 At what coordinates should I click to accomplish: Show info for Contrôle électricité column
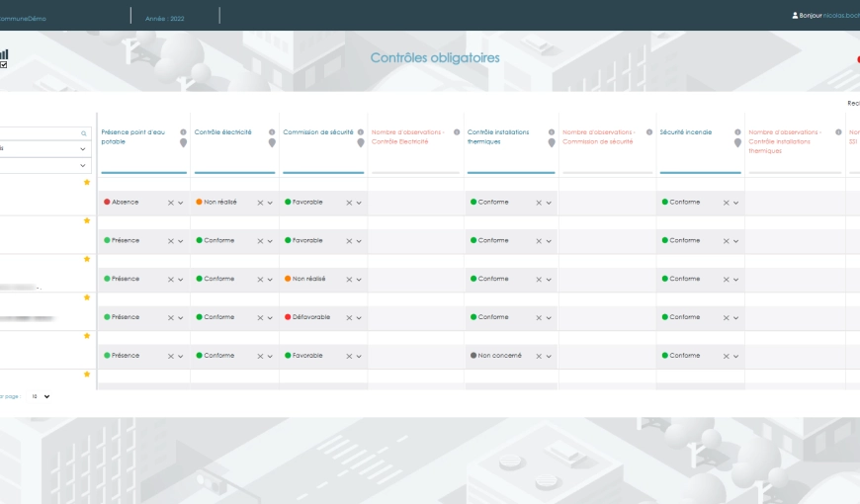(x=272, y=132)
